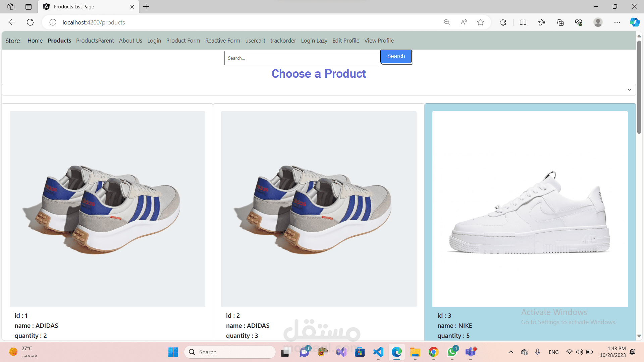Image resolution: width=644 pixels, height=362 pixels.
Task: Add this page to favorites
Action: point(480,22)
